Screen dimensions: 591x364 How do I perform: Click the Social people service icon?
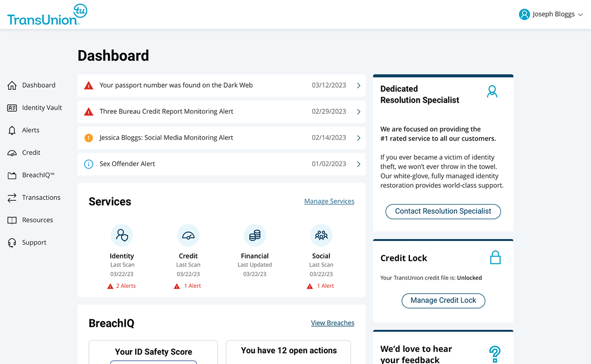pos(321,235)
